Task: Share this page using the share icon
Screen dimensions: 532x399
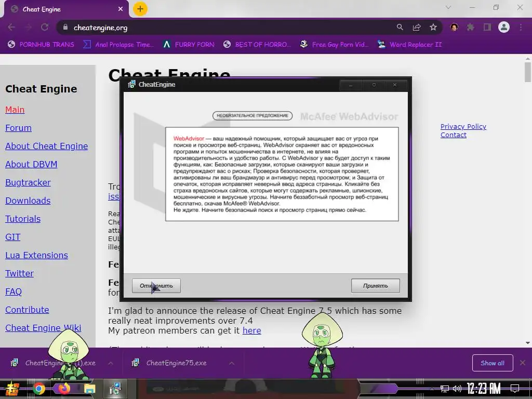Action: 417,28
